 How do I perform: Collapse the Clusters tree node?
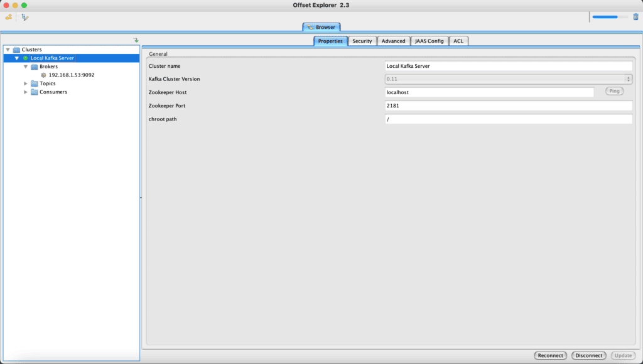point(8,50)
